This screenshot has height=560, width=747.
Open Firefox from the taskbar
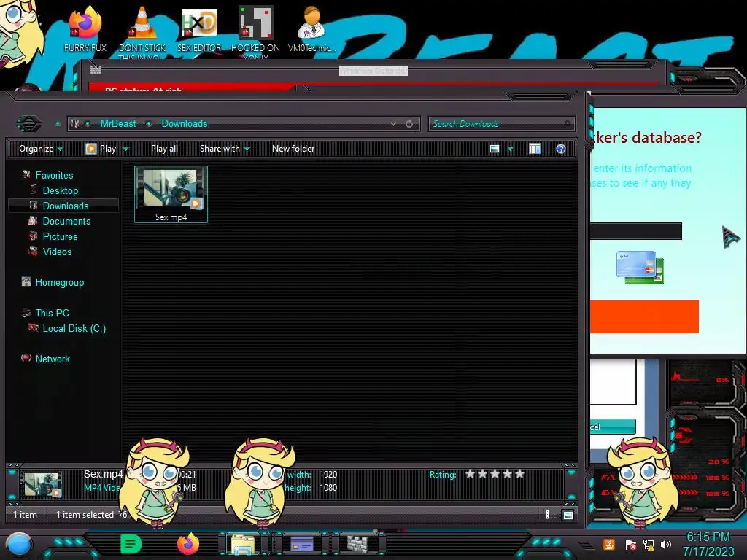188,544
